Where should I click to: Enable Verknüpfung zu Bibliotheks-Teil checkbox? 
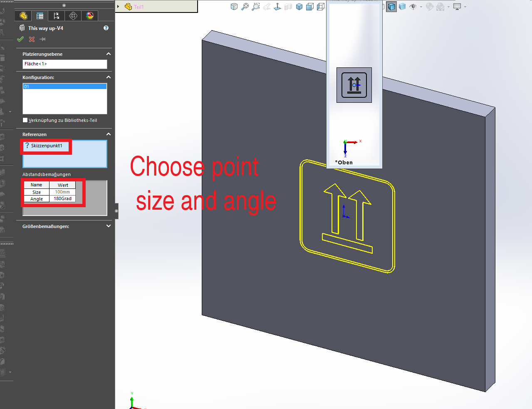(25, 120)
